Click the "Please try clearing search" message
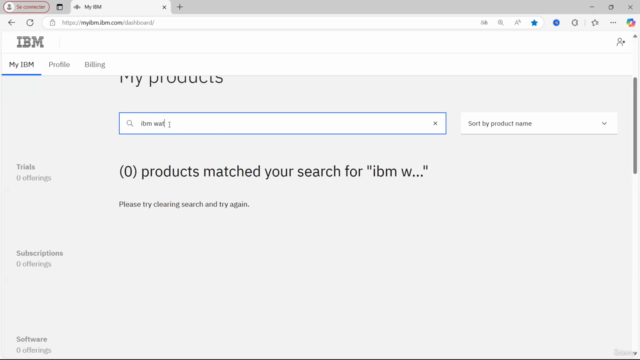Image resolution: width=640 pixels, height=360 pixels. pyautogui.click(x=184, y=204)
